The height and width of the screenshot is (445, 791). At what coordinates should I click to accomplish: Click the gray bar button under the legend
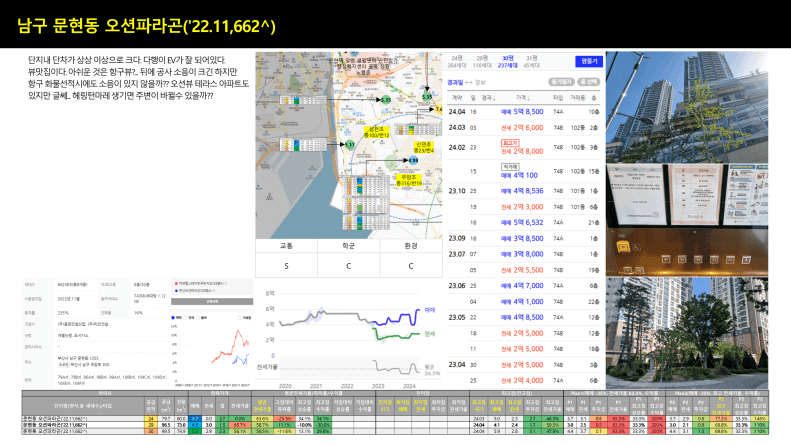pos(212,301)
